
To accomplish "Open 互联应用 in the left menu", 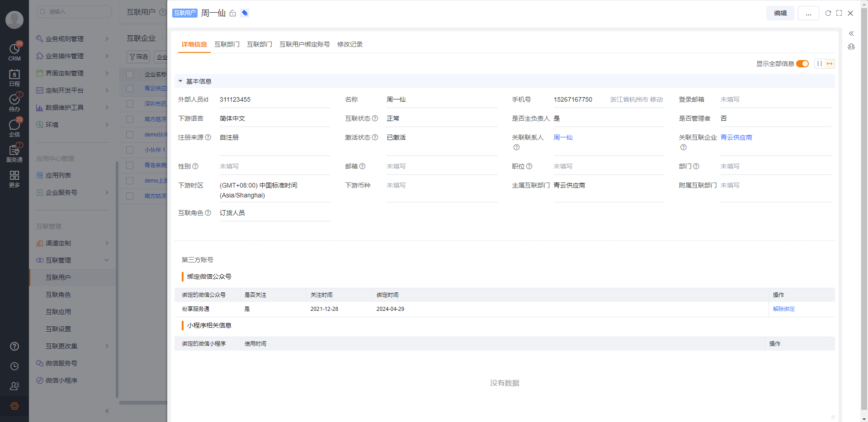I will tap(58, 312).
